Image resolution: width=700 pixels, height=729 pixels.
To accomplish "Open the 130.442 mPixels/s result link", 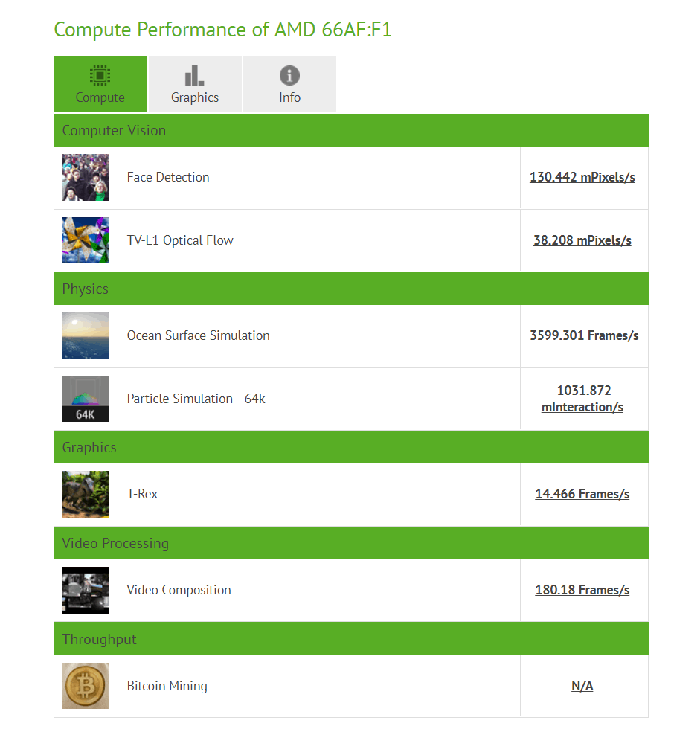I will [582, 177].
